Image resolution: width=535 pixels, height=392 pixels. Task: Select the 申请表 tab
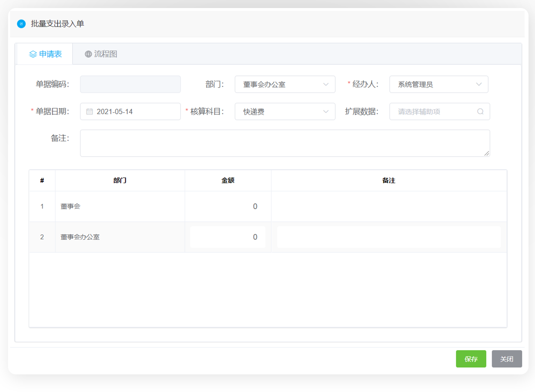tap(45, 54)
